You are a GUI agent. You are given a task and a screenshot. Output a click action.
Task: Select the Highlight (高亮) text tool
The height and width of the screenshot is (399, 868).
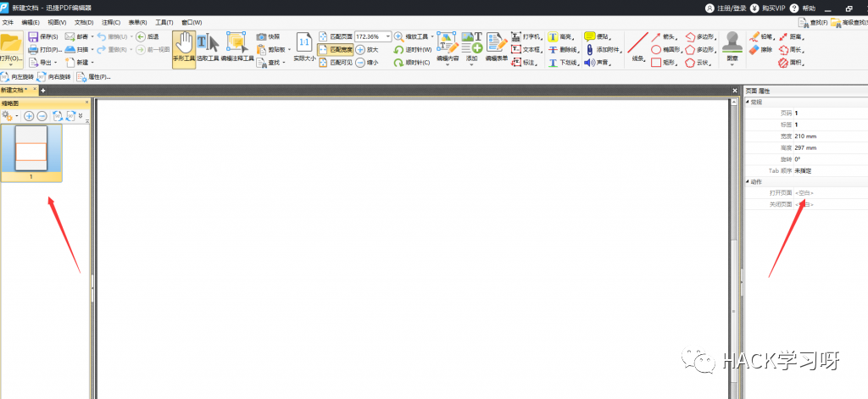[553, 37]
